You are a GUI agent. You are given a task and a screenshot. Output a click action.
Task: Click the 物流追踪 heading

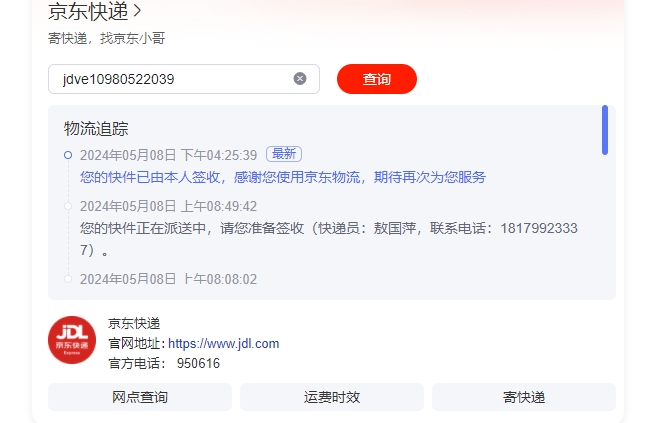coord(96,129)
